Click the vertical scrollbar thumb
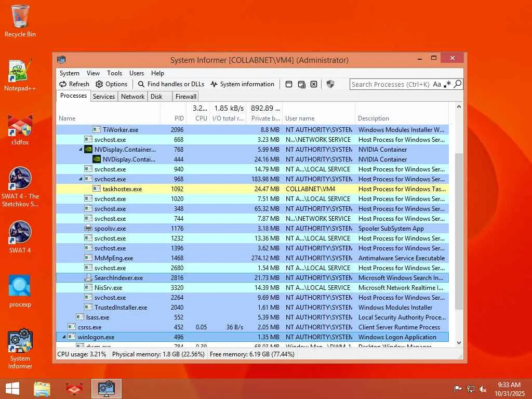The height and width of the screenshot is (399, 532). [x=459, y=231]
